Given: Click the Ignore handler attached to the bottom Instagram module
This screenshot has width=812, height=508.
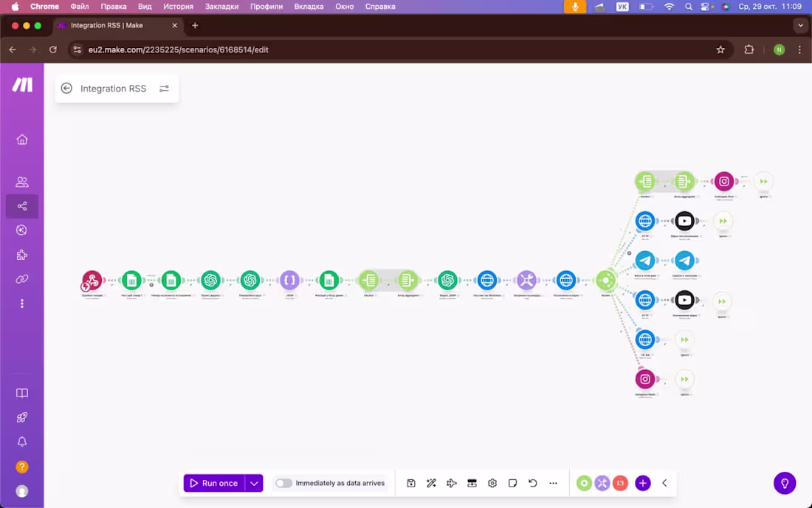Looking at the screenshot, I should click(684, 379).
